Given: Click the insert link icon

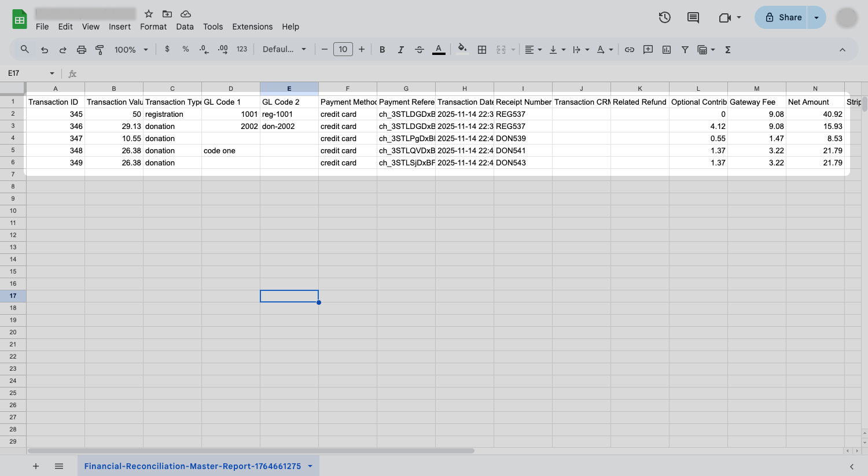Looking at the screenshot, I should (629, 50).
